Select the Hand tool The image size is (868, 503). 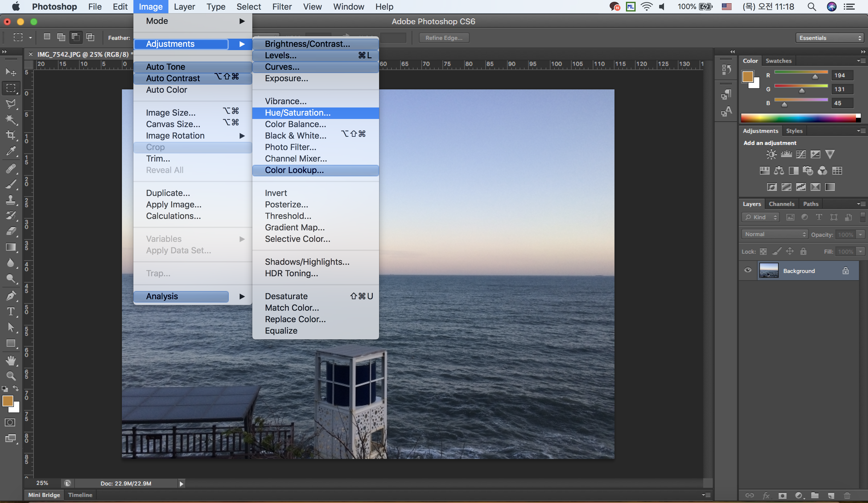point(11,360)
